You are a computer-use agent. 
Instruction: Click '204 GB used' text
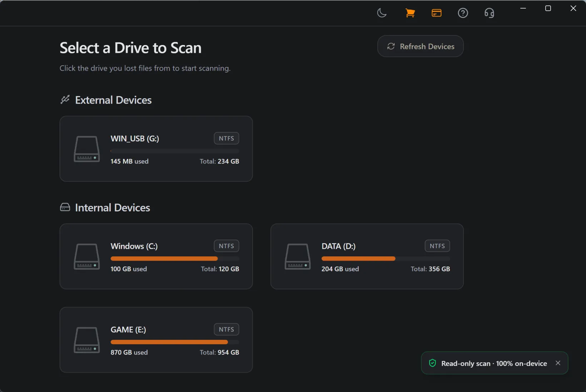coord(340,269)
